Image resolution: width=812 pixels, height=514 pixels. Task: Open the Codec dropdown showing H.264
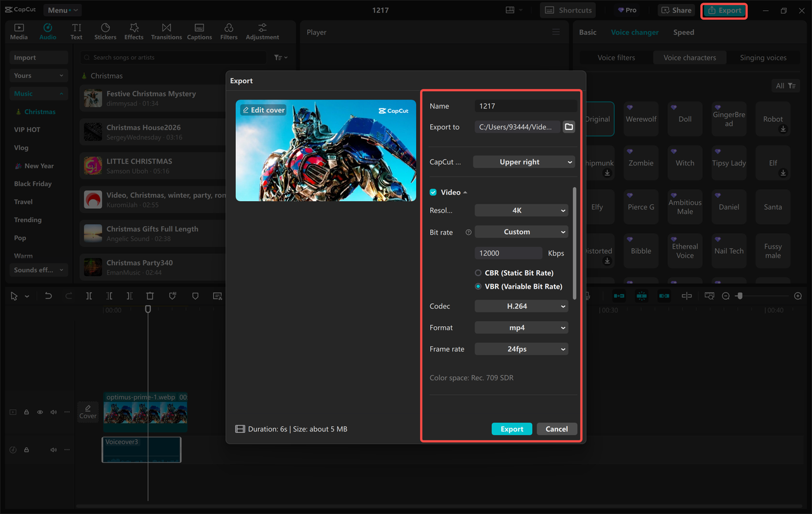521,306
